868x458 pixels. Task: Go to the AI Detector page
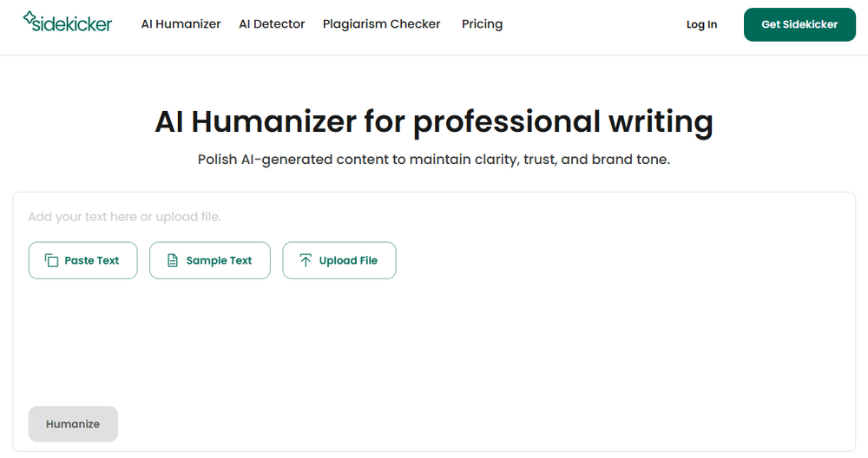click(x=272, y=24)
